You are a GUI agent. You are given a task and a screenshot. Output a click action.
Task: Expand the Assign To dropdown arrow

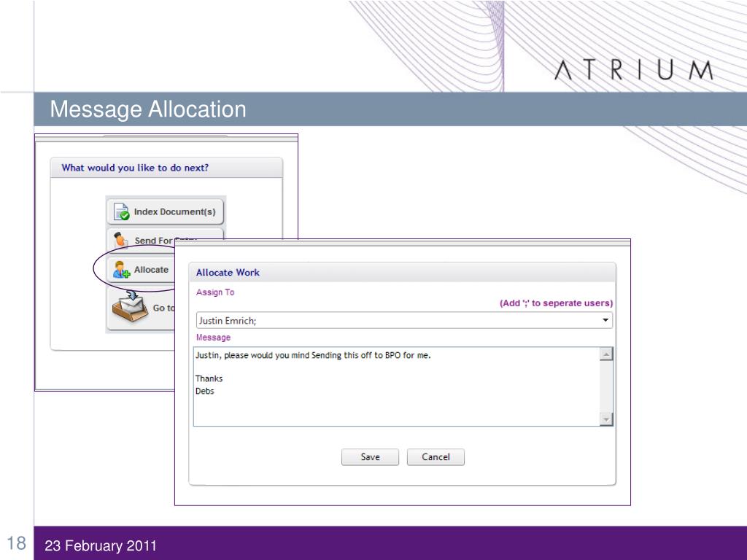tap(605, 320)
